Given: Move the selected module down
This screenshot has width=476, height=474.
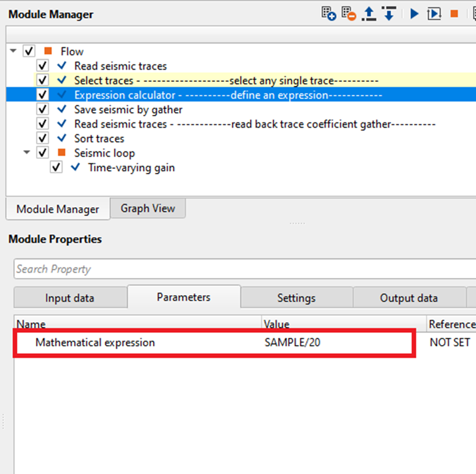Looking at the screenshot, I should click(389, 14).
